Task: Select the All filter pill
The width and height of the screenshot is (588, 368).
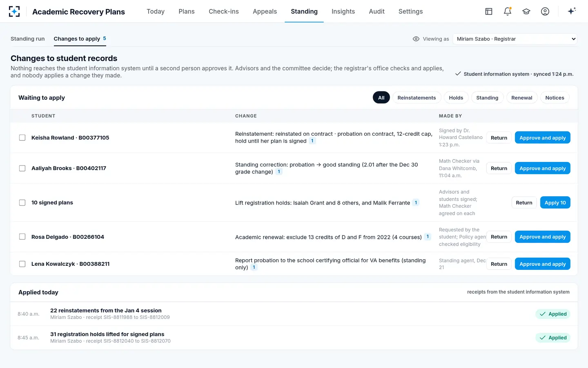Action: coord(381,98)
